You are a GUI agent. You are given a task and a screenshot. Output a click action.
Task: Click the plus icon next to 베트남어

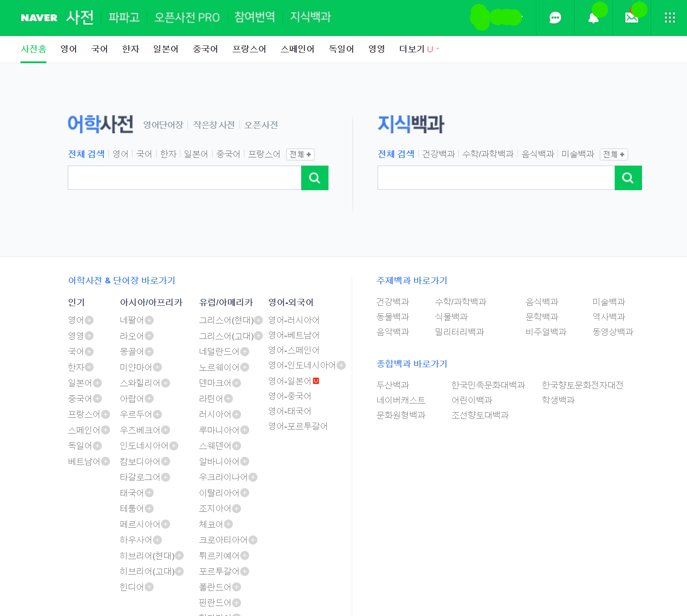pyautogui.click(x=106, y=461)
